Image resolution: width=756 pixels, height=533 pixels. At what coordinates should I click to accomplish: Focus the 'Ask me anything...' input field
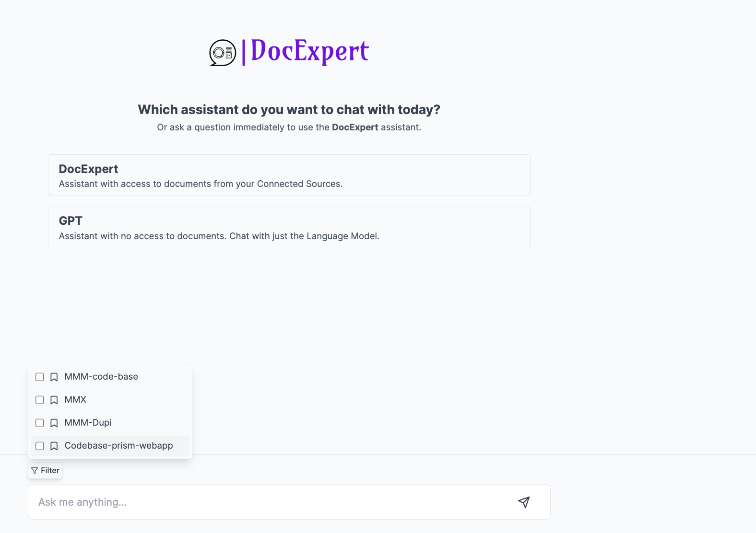point(269,502)
